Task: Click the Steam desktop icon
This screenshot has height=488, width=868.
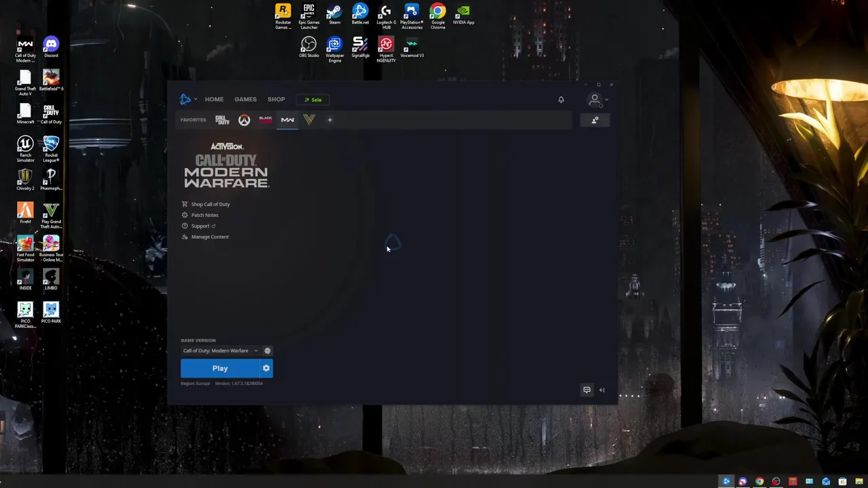Action: (334, 14)
